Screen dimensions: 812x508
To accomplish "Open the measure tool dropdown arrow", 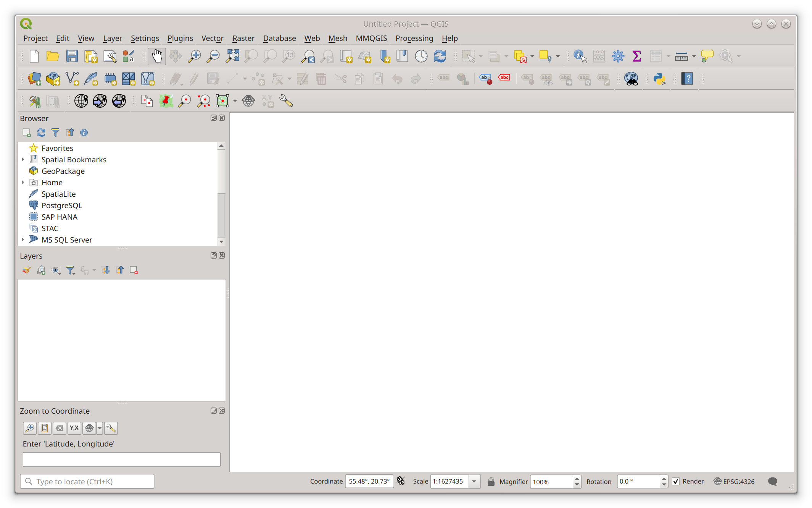I will (694, 56).
